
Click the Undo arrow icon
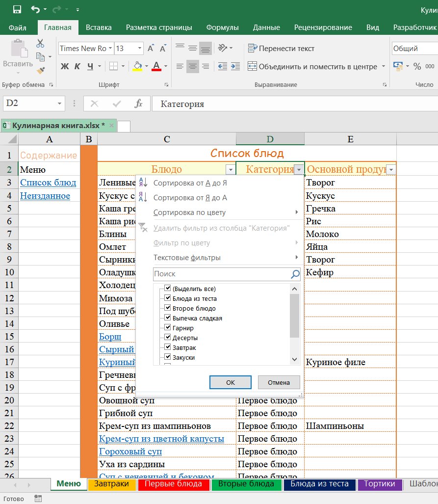[35, 9]
